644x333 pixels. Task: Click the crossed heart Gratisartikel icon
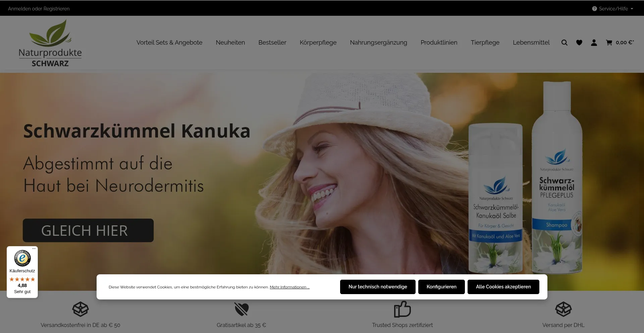(241, 309)
